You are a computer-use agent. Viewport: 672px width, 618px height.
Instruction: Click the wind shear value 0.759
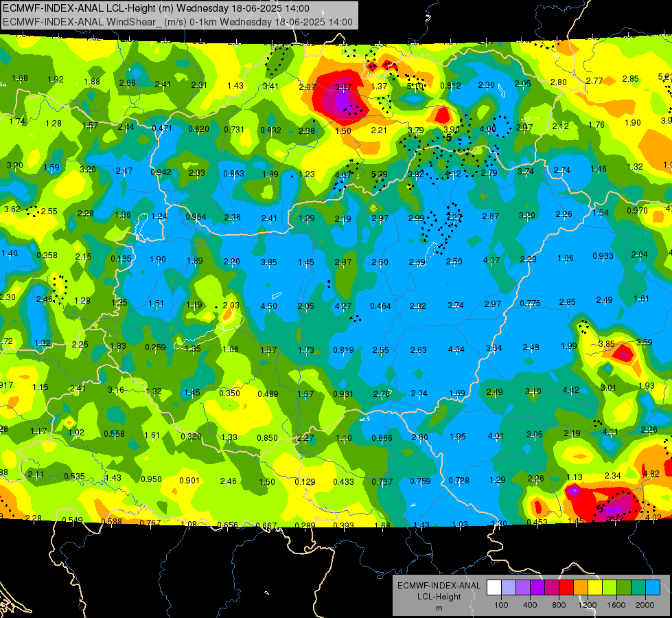pos(420,481)
